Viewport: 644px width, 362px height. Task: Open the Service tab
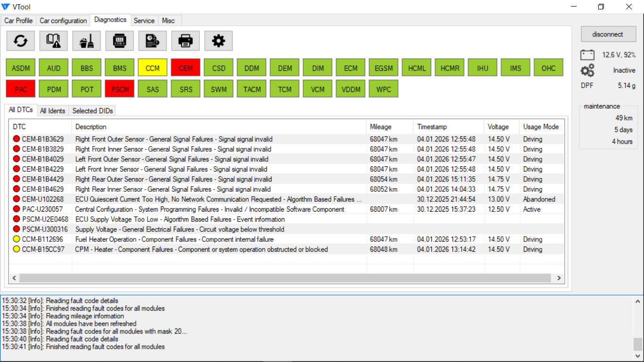(x=144, y=21)
